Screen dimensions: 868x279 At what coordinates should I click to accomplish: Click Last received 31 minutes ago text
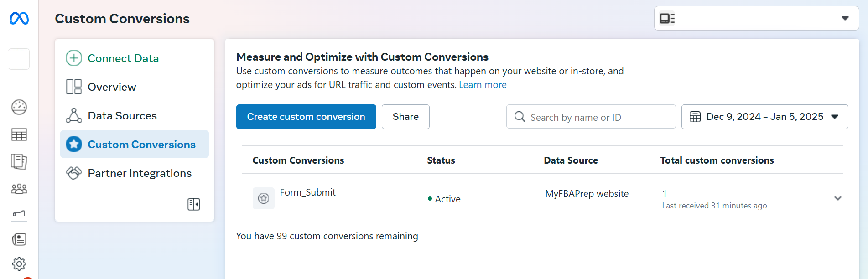pos(715,206)
